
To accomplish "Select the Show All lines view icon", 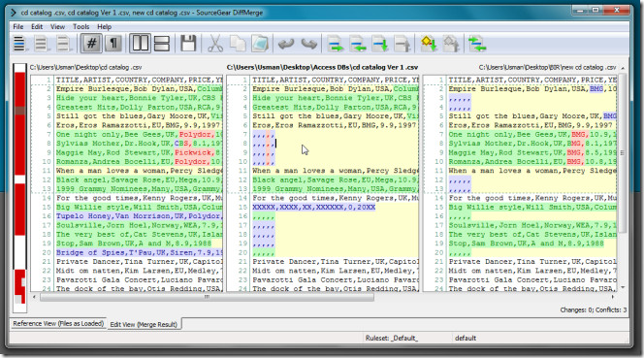I will [x=19, y=44].
